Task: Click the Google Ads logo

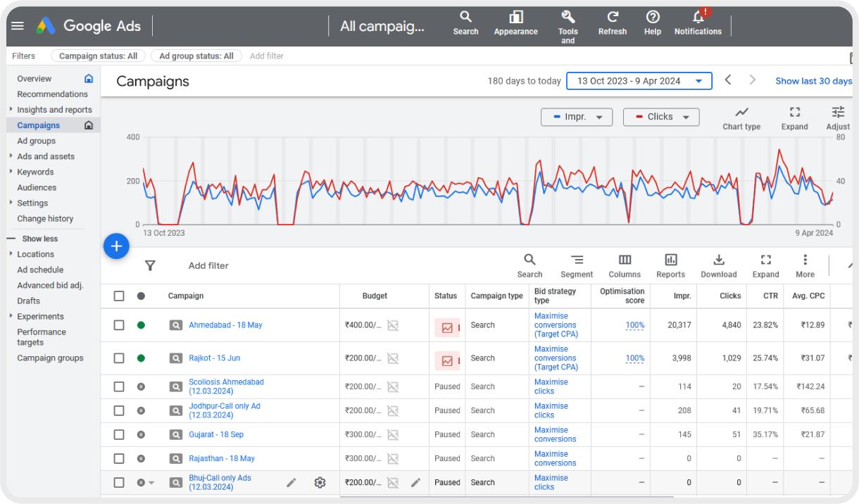Action: pos(89,26)
